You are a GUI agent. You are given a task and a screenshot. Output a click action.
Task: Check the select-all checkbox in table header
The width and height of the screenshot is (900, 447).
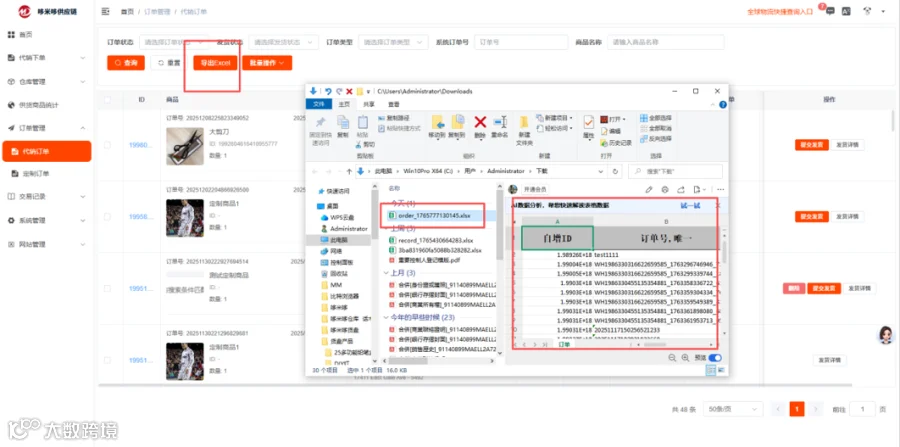107,100
